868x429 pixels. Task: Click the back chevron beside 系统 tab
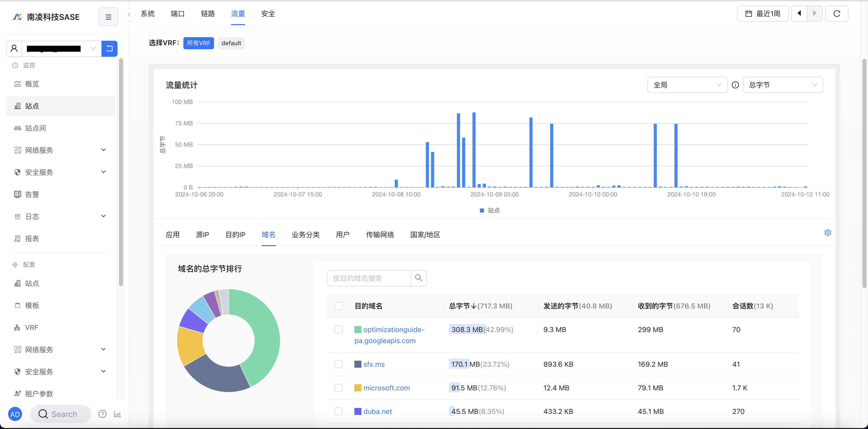(129, 14)
